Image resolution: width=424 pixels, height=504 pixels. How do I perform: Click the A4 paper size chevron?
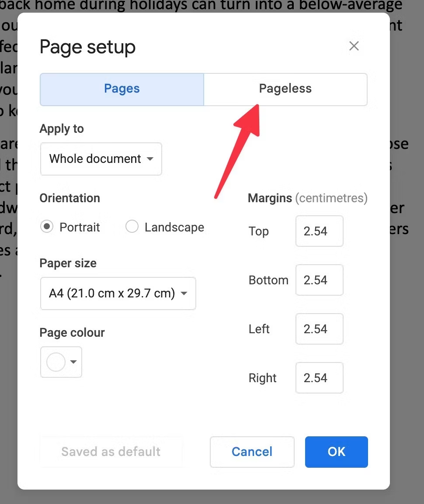pyautogui.click(x=184, y=293)
